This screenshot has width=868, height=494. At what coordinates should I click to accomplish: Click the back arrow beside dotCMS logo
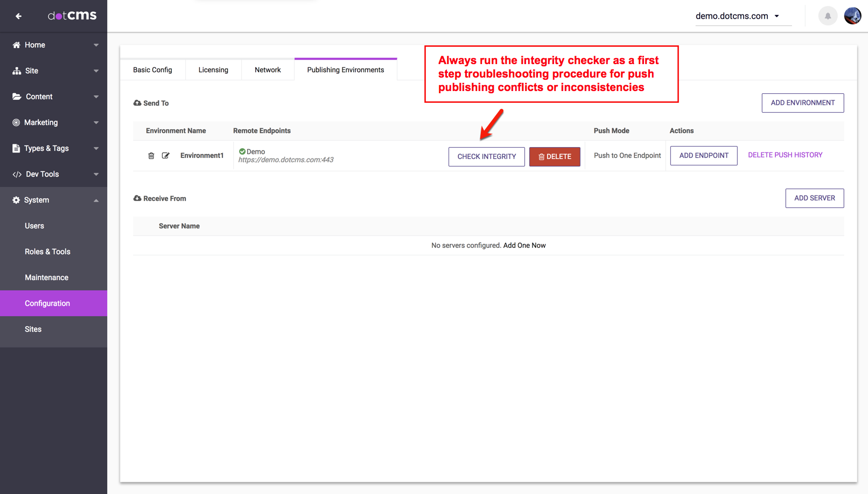19,16
